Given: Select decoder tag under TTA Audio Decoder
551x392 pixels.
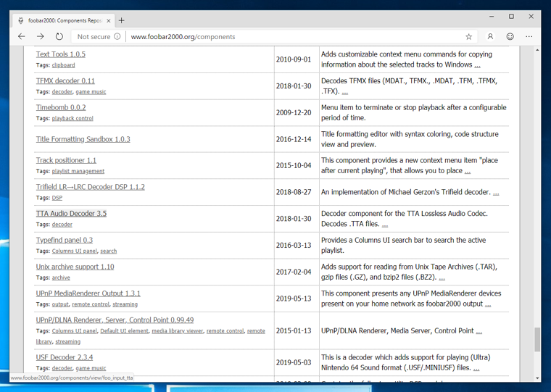Looking at the screenshot, I should (x=62, y=225).
